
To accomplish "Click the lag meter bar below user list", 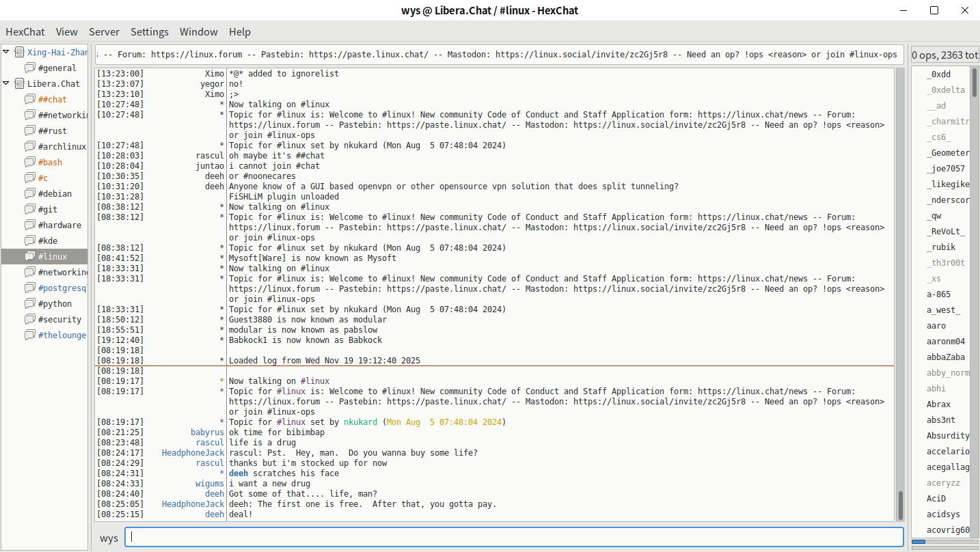I will click(x=944, y=542).
